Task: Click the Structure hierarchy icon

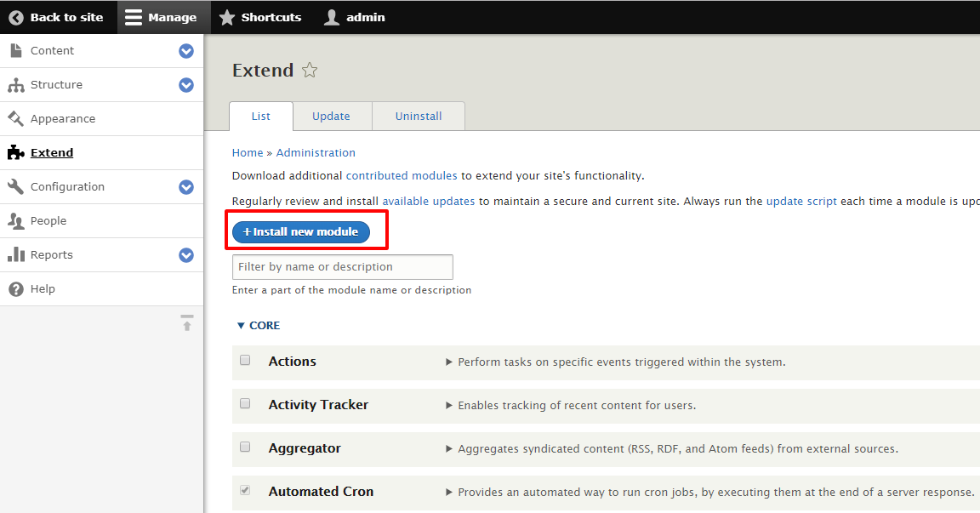Action: pyautogui.click(x=16, y=85)
